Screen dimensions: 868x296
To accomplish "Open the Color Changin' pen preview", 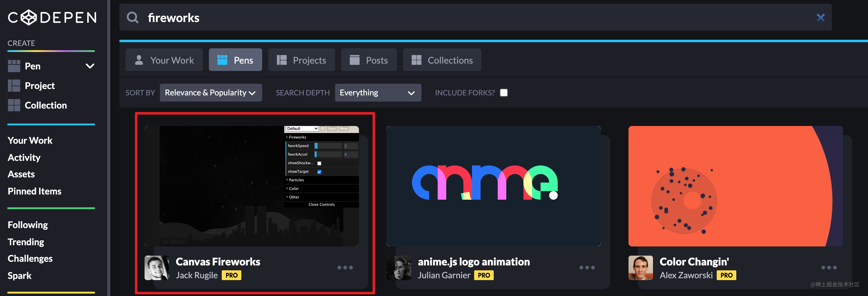I will pos(735,186).
